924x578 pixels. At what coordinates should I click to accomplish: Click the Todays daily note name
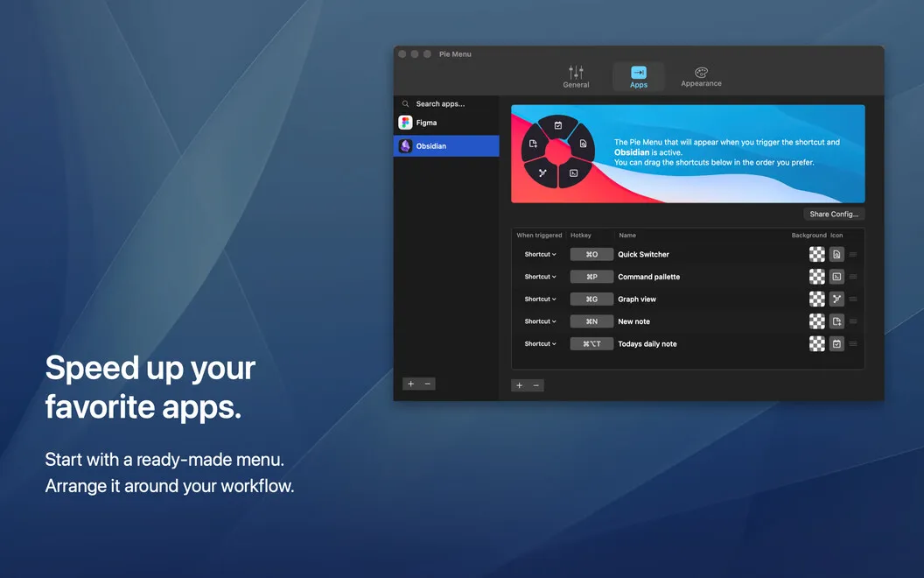(647, 344)
